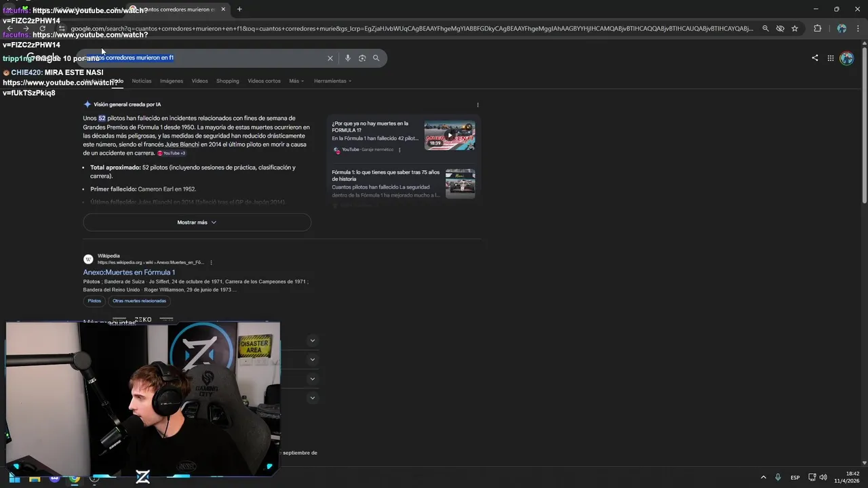Image resolution: width=868 pixels, height=488 pixels.
Task: Open the Google apps grid
Action: [831, 58]
